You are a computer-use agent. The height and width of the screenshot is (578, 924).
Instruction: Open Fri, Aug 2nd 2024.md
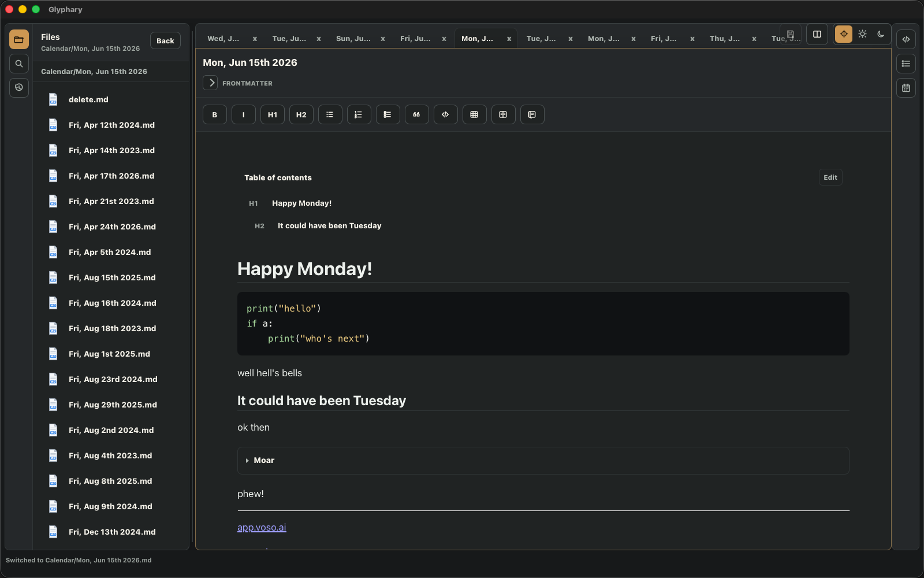(111, 430)
